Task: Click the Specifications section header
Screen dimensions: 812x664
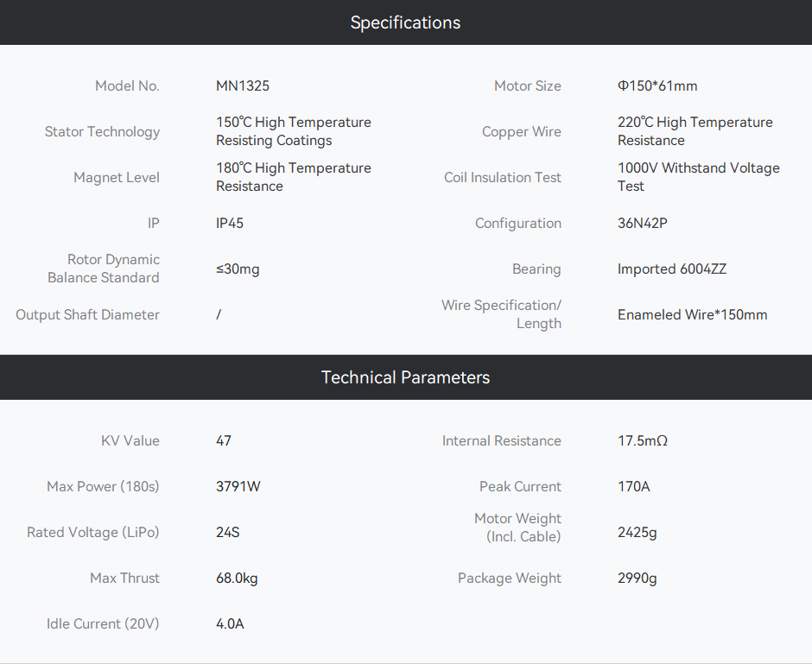Action: click(x=405, y=22)
